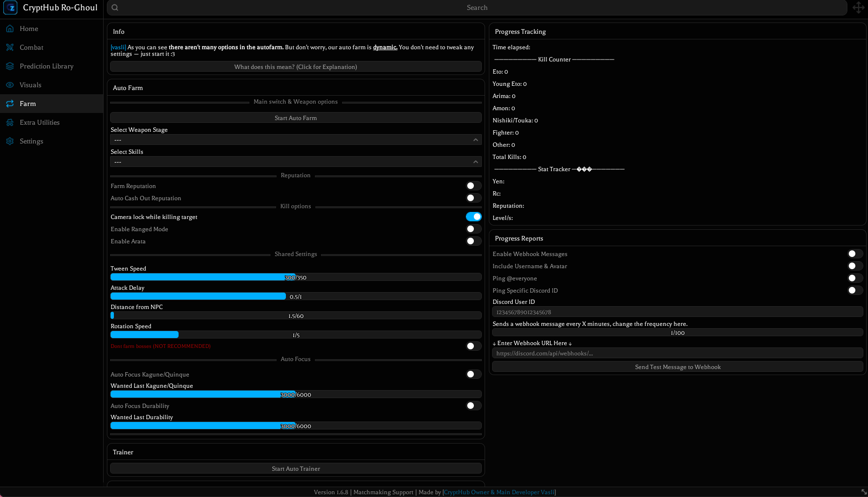Click the Attack Delay slider
868x497 pixels.
tap(296, 296)
